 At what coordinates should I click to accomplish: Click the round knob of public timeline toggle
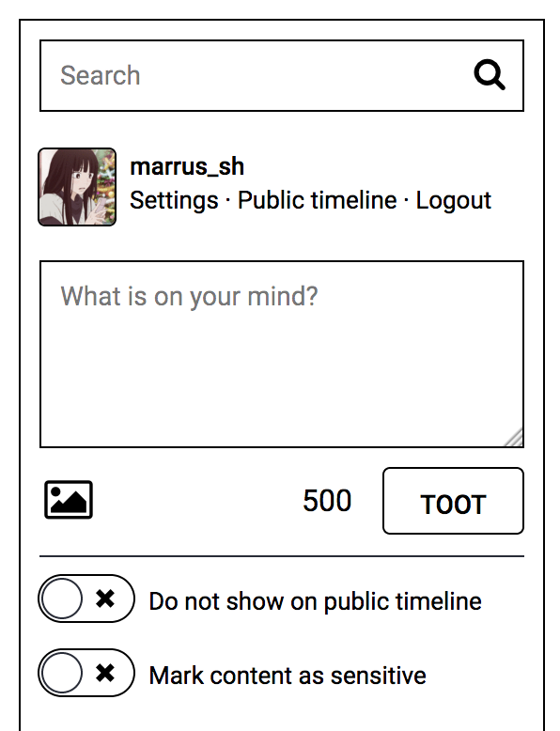tap(62, 599)
